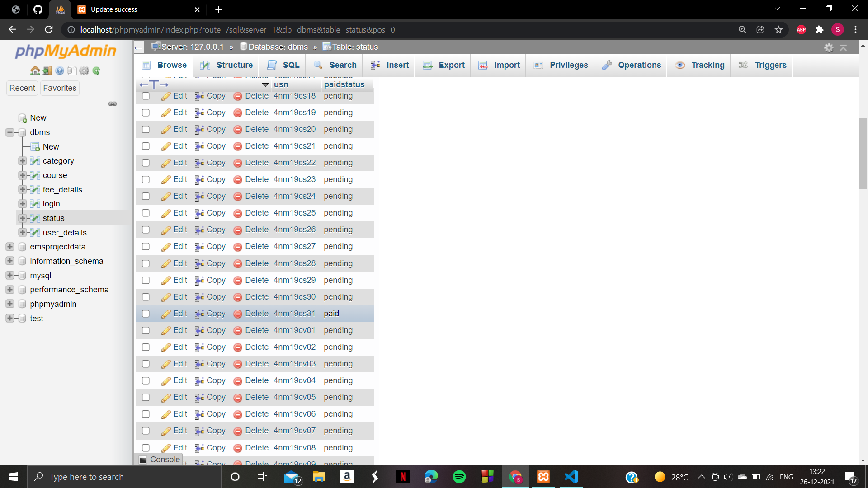The image size is (868, 488).
Task: Click the link with main panel icon
Action: pos(113,104)
